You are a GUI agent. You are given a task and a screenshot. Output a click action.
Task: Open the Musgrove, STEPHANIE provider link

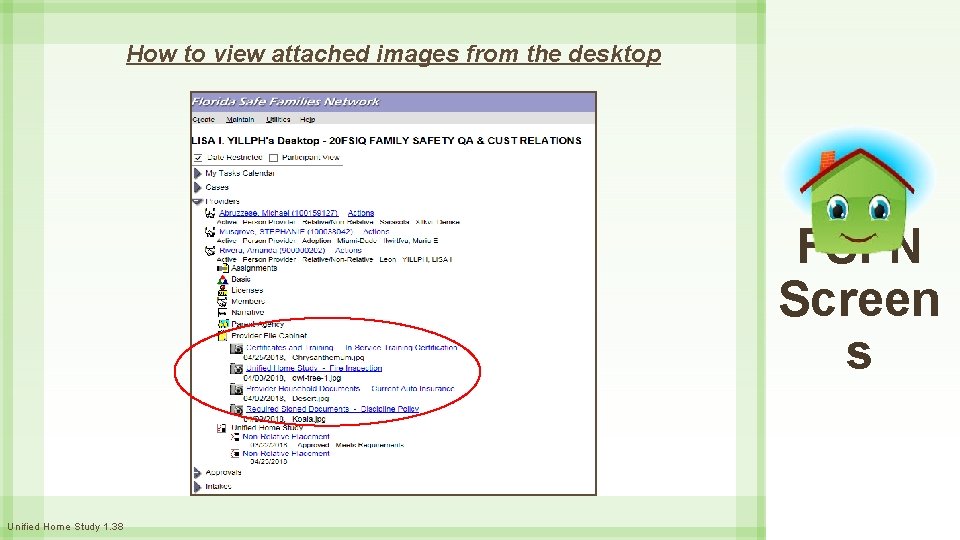(x=286, y=232)
